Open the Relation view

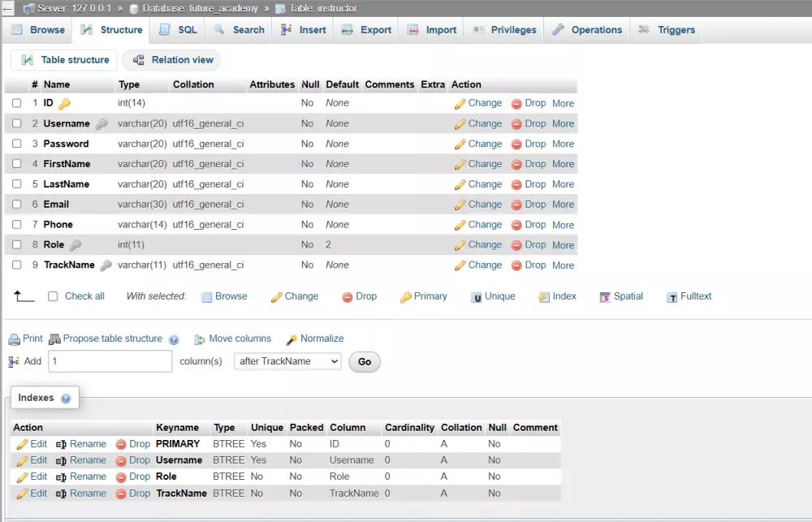[172, 60]
